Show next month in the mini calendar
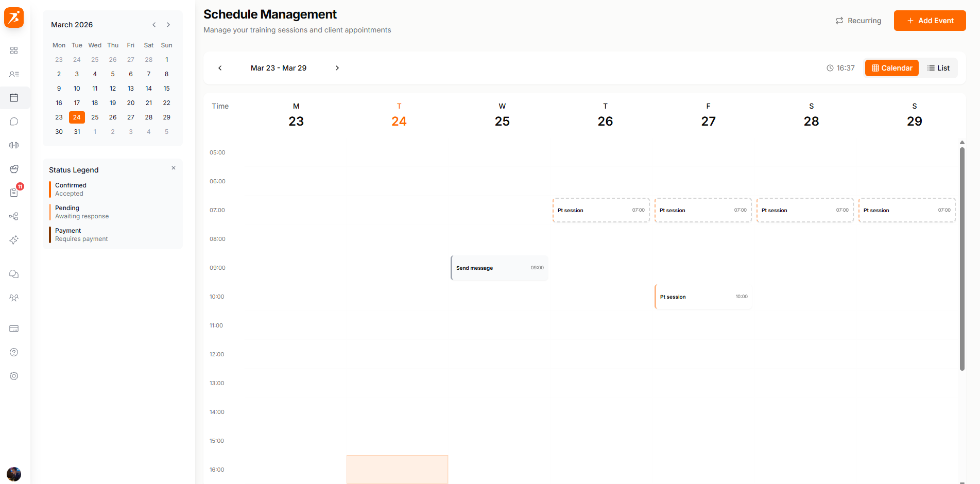The width and height of the screenshot is (980, 484). tap(168, 24)
